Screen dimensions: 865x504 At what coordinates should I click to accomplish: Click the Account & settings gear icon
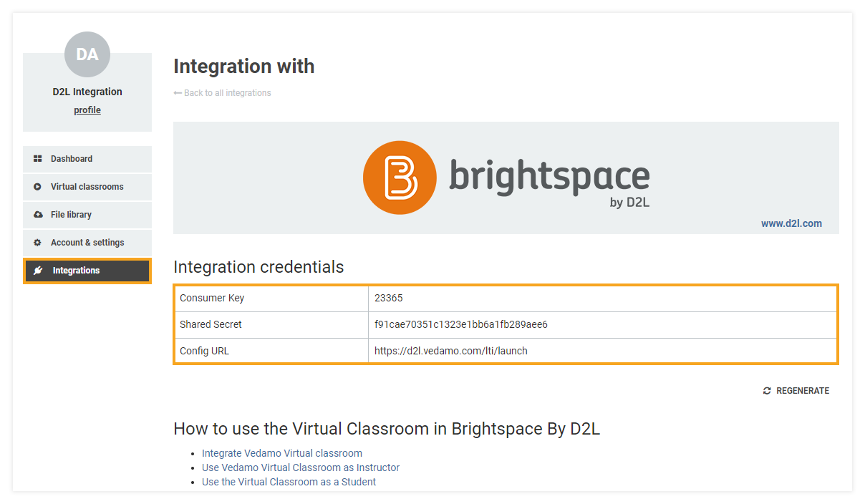[38, 243]
